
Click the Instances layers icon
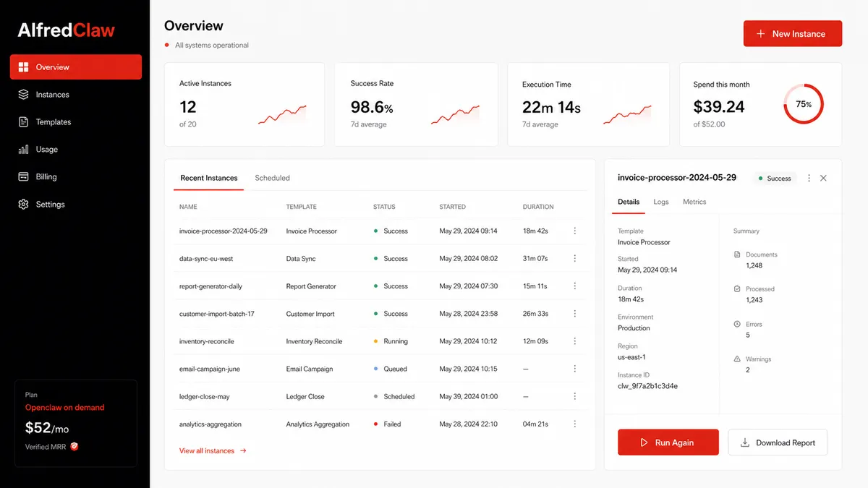23,95
